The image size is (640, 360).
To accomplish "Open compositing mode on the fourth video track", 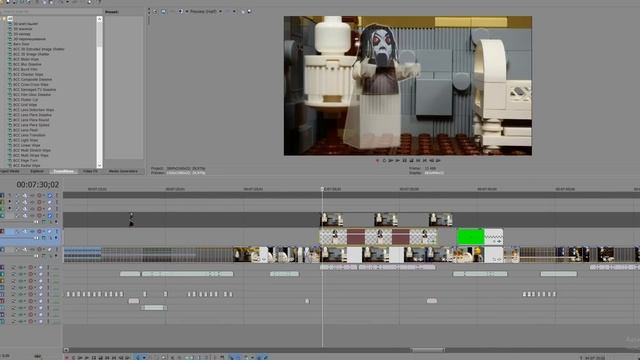I will (x=44, y=222).
